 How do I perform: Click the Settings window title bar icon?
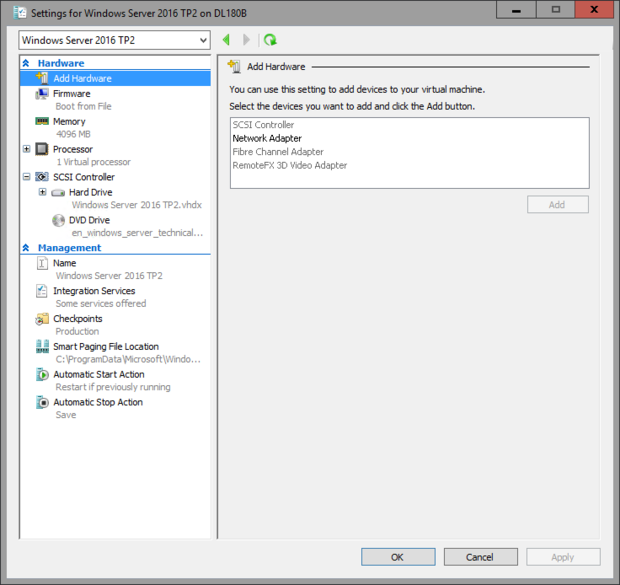pos(19,13)
